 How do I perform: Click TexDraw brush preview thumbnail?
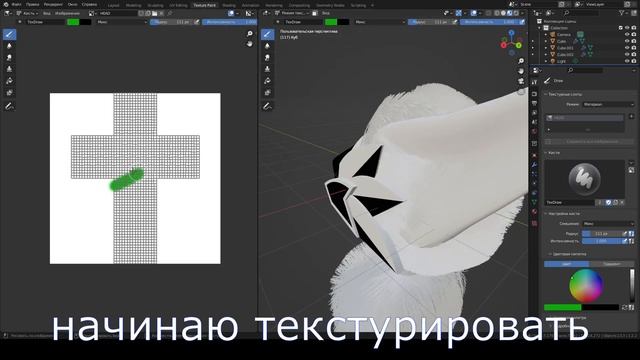584,178
